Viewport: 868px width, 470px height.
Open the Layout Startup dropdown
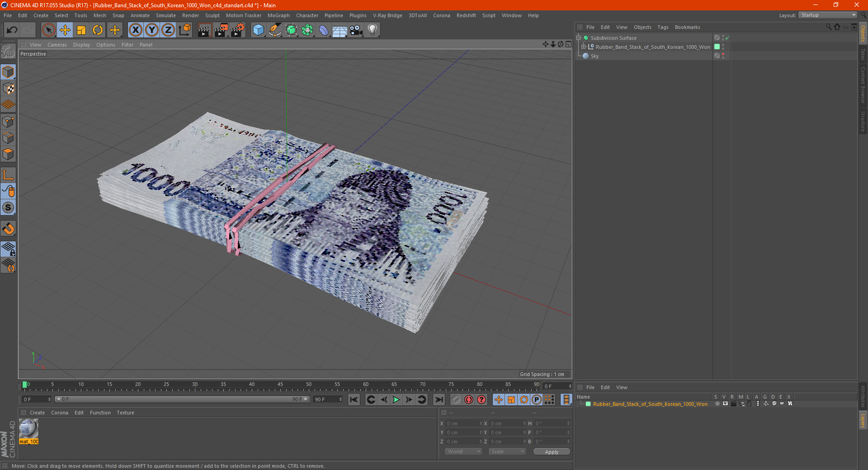click(828, 15)
